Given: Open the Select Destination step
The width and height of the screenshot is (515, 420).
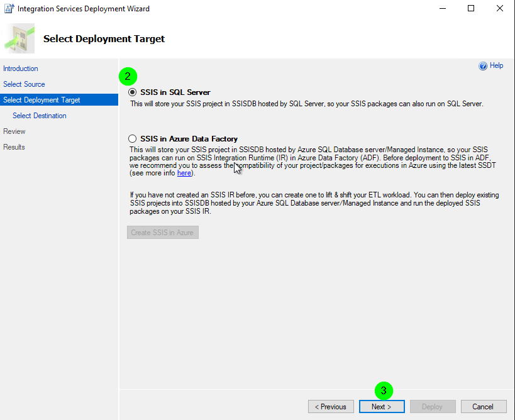Looking at the screenshot, I should [x=40, y=116].
